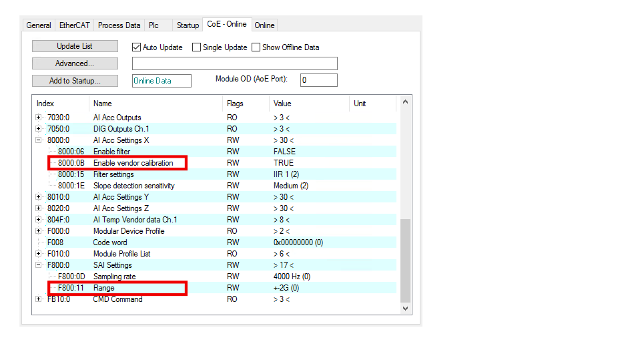Expand the 8020:0 AI Acc Settings Z node
Viewport: 644px width, 342px height.
38,208
